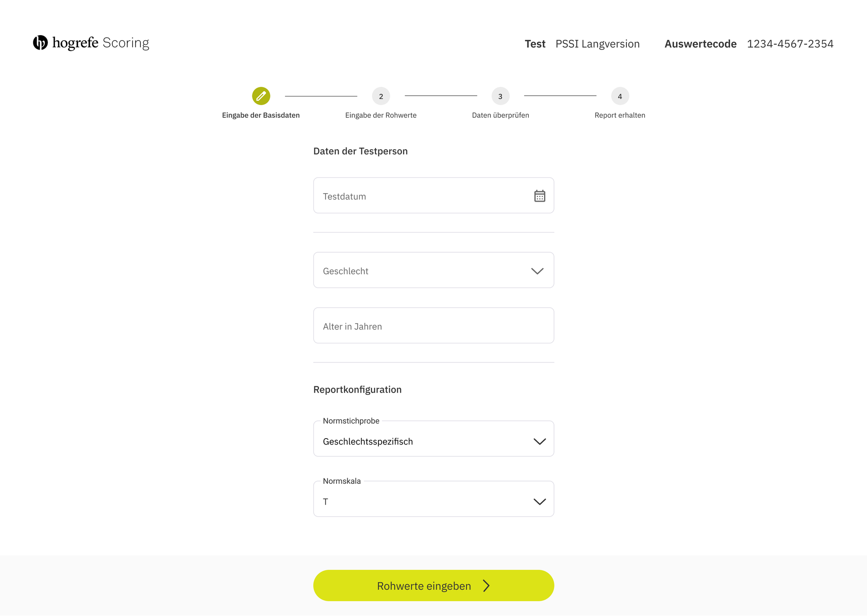The height and width of the screenshot is (616, 867).
Task: Click the Rohwerte eingeben button
Action: tap(433, 585)
